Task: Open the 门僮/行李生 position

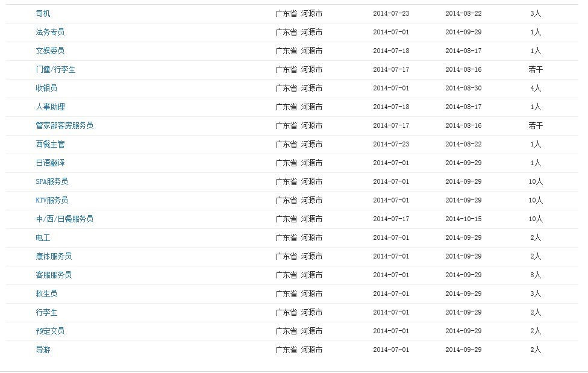Action: [55, 70]
